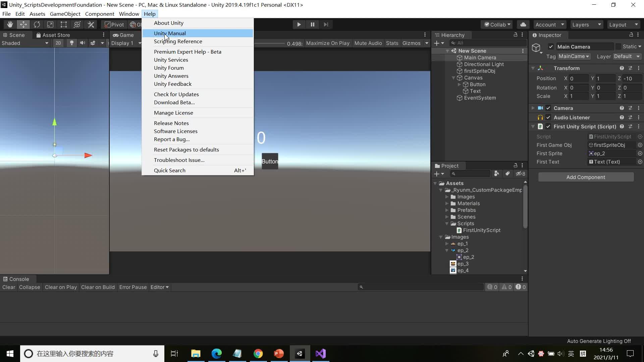The height and width of the screenshot is (362, 644).
Task: Switch to the Asset Store tab
Action: click(53, 35)
